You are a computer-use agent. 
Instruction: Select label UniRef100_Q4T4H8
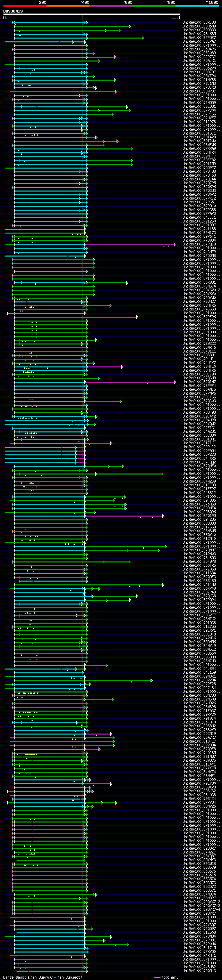coord(199,585)
